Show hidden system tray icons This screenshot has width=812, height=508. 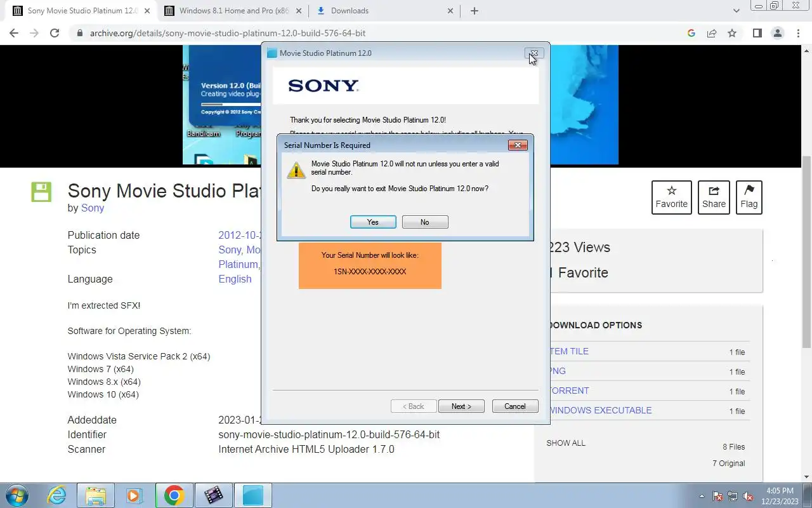click(702, 496)
